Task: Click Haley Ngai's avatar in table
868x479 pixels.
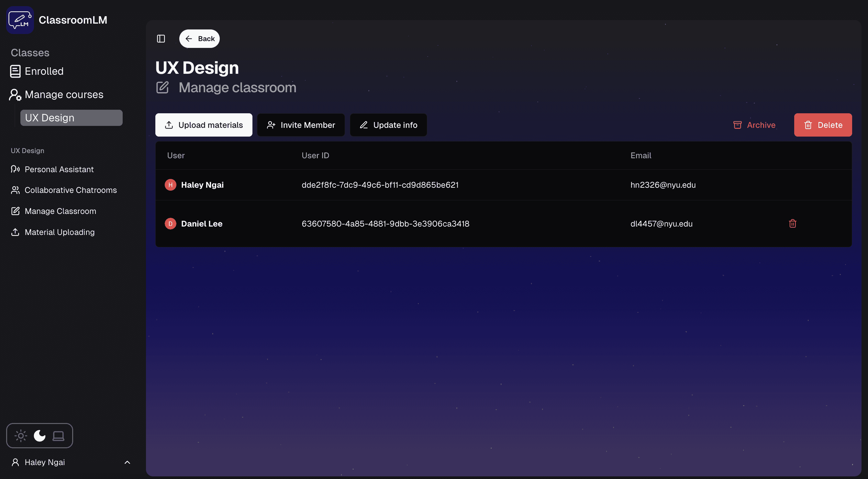Action: (x=170, y=185)
